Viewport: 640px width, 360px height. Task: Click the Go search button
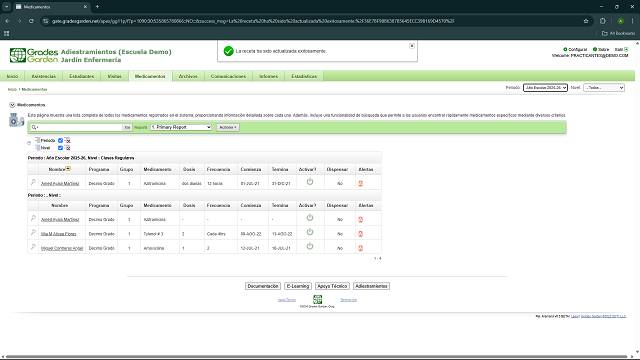tap(127, 127)
